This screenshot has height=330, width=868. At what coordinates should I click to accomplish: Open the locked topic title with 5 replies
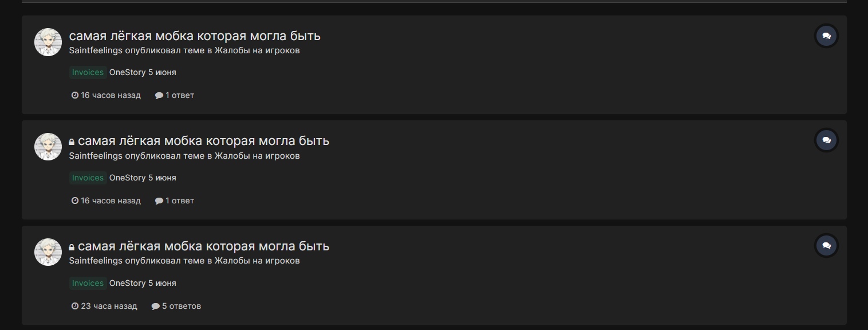pyautogui.click(x=203, y=246)
